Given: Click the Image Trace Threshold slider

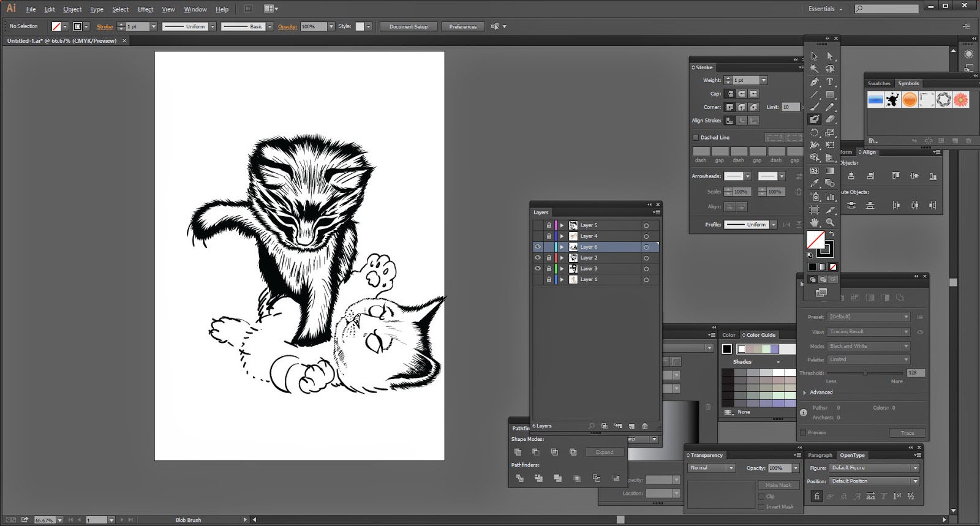Looking at the screenshot, I should [x=865, y=373].
